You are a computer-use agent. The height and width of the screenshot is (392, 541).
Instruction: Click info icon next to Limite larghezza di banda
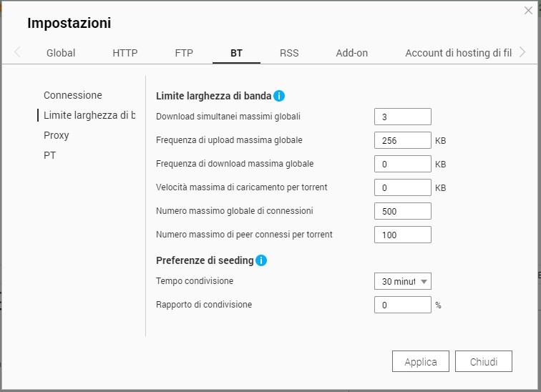279,96
